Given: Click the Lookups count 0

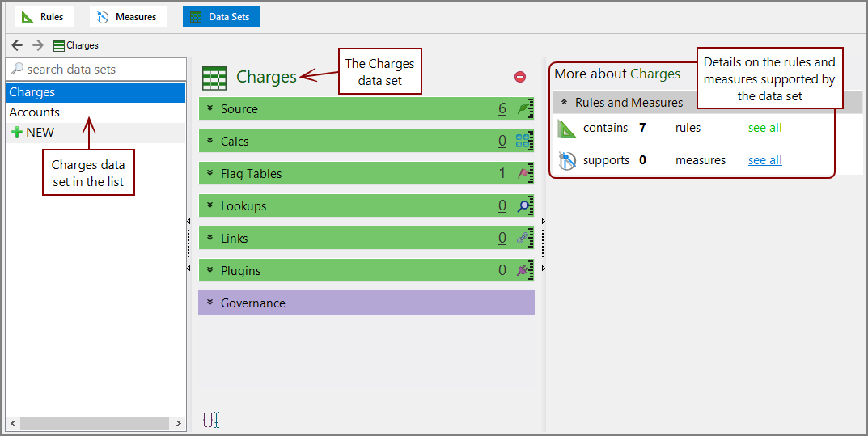Looking at the screenshot, I should [x=502, y=205].
